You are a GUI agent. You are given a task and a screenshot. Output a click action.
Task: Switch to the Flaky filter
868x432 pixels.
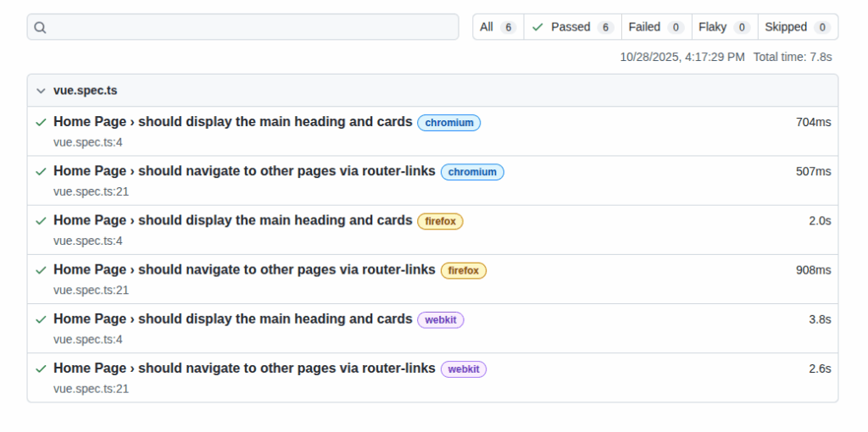pyautogui.click(x=724, y=27)
